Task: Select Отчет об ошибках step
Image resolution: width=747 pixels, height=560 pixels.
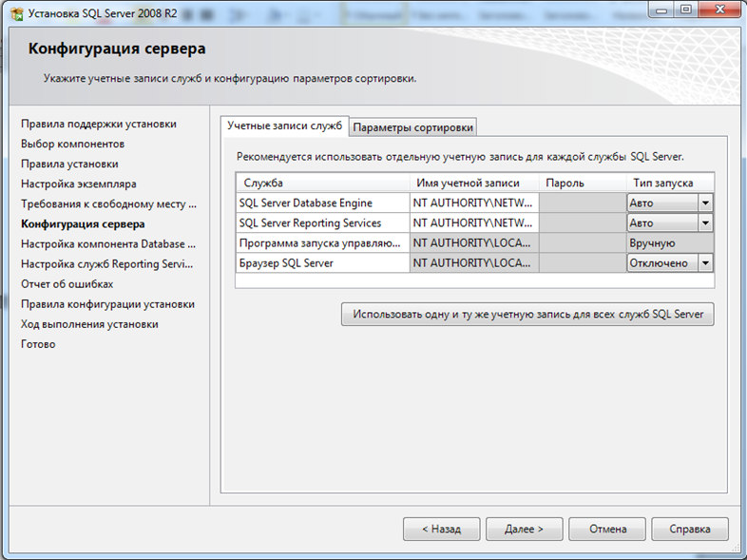Action: [x=67, y=284]
